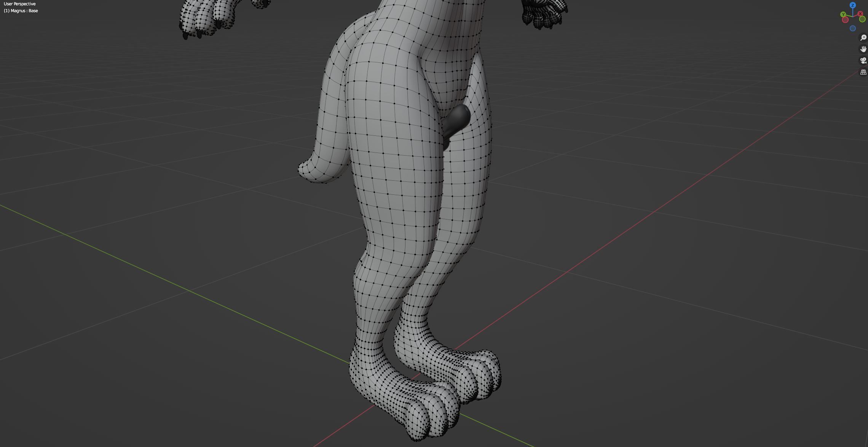Snap view to the green Y axis
Screen dimensions: 868x447
point(843,14)
